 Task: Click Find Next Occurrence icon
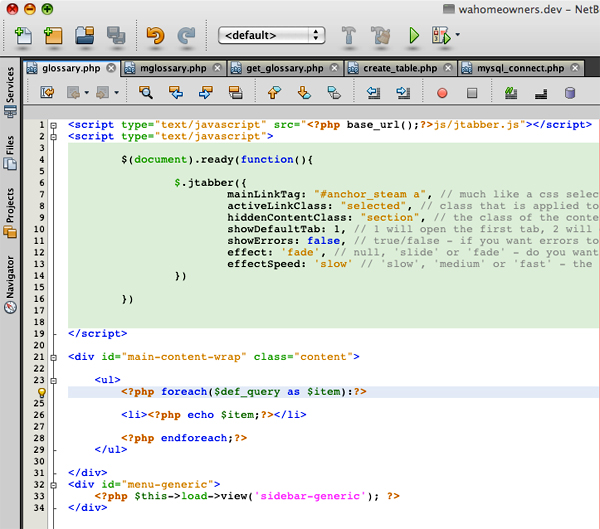(x=205, y=92)
